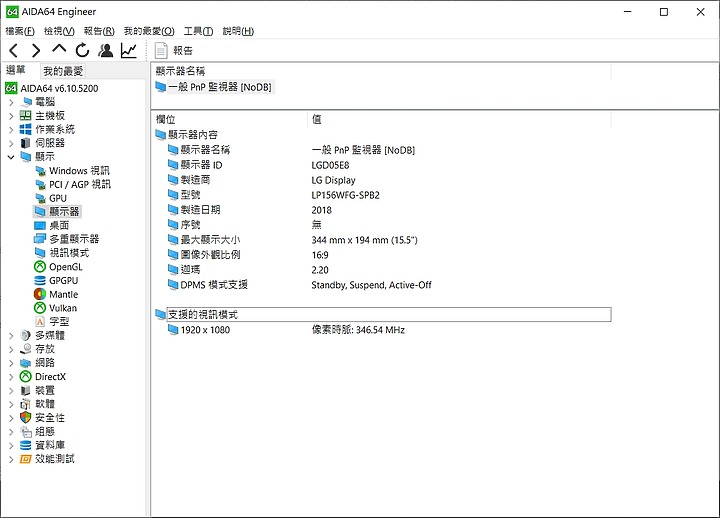Go forward with the right arrow toolbar icon
This screenshot has width=720, height=518.
point(36,50)
